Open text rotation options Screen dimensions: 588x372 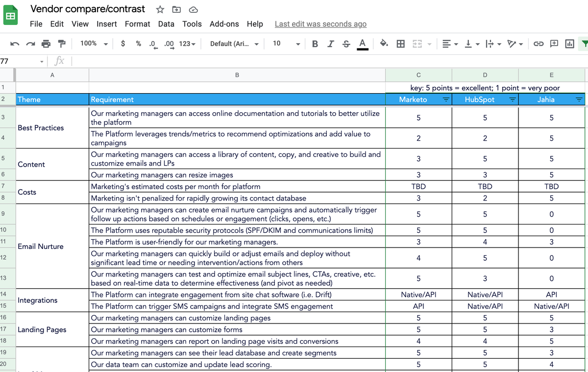click(x=514, y=44)
